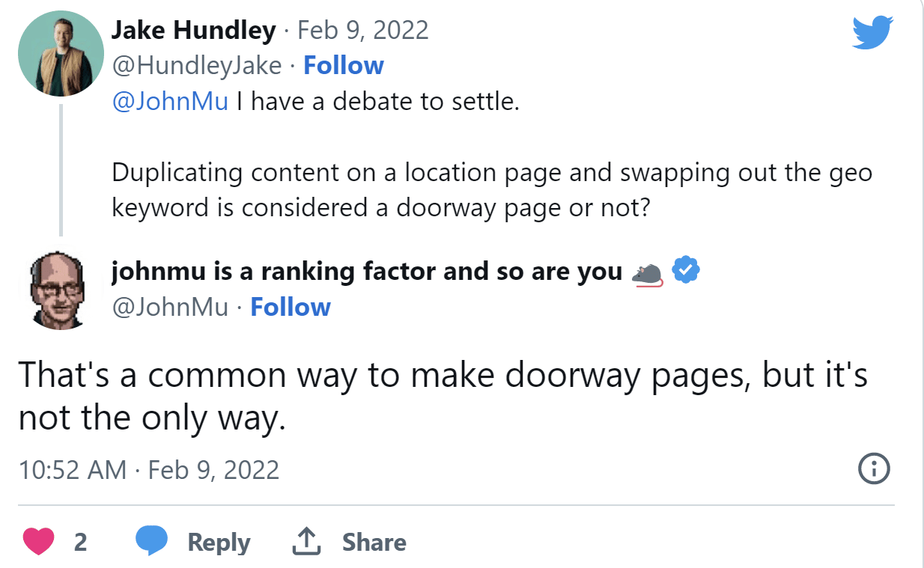Follow @HundleyJake

point(343,66)
